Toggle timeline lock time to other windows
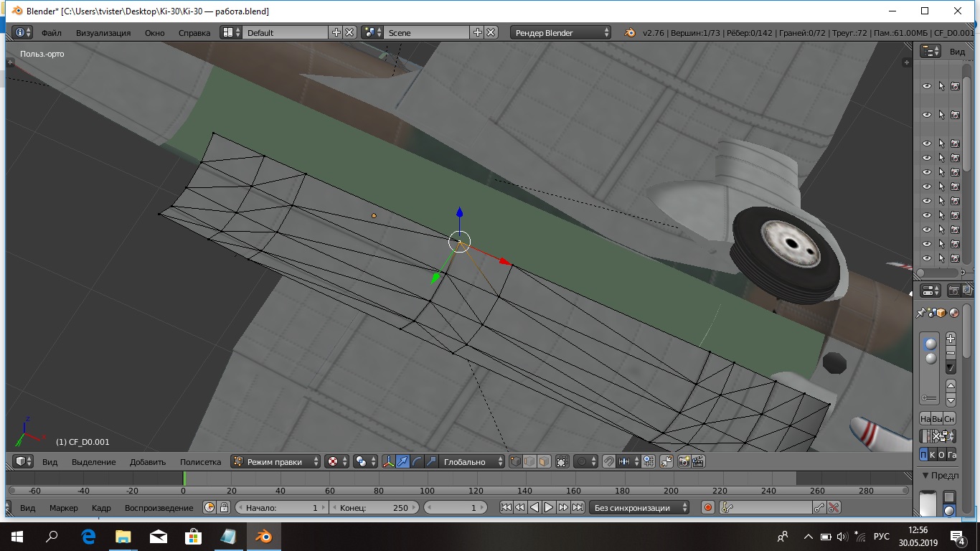The image size is (980, 551). (224, 508)
